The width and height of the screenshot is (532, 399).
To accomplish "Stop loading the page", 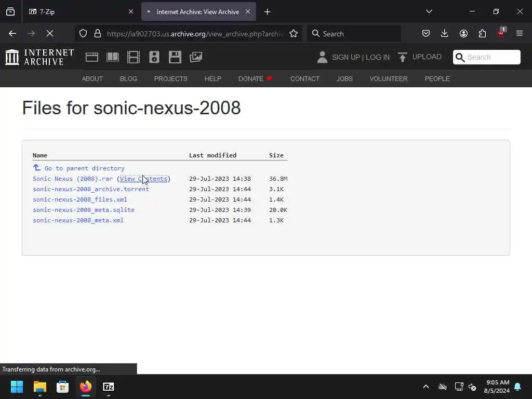I will [50, 33].
